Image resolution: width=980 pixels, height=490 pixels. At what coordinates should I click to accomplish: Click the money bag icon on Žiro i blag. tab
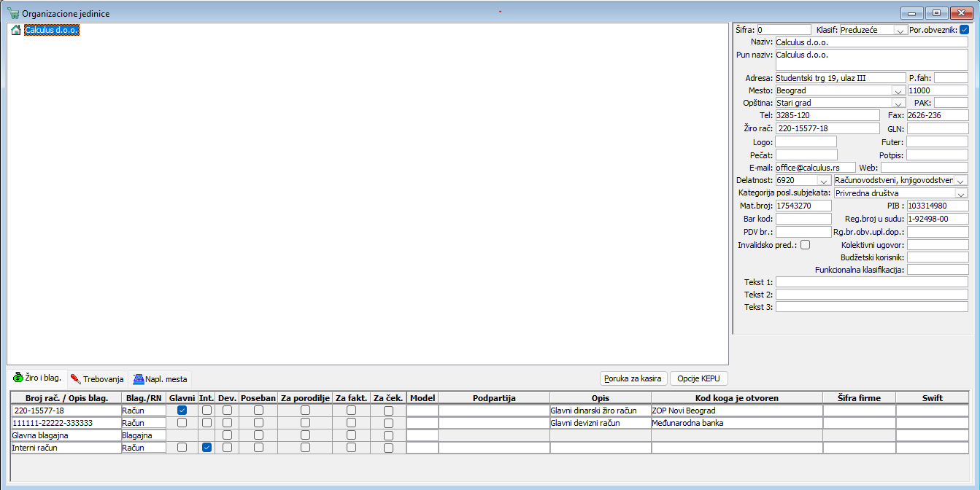coord(18,378)
